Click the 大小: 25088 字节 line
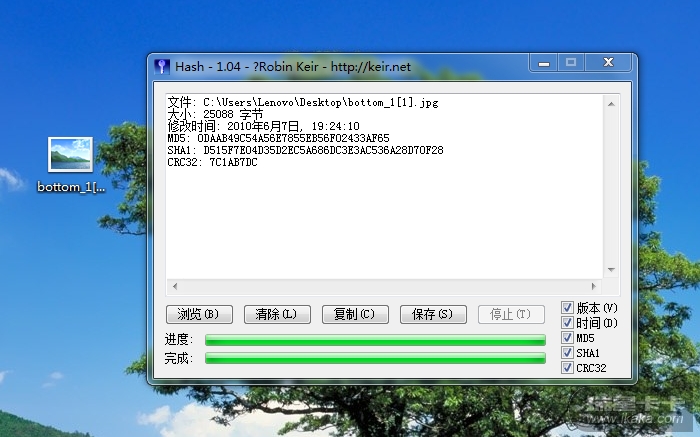The width and height of the screenshot is (700, 437). [x=215, y=114]
